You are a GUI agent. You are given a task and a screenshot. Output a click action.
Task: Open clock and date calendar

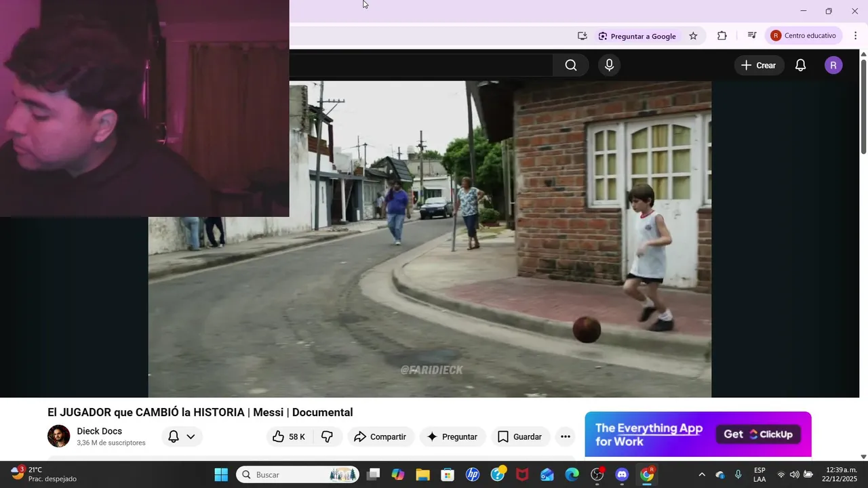(x=840, y=474)
